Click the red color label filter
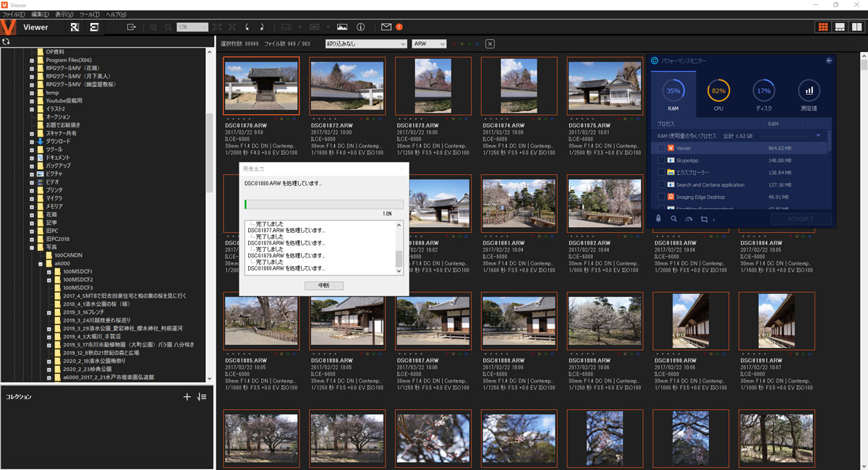Screen dimensions: 868x470 (454, 44)
